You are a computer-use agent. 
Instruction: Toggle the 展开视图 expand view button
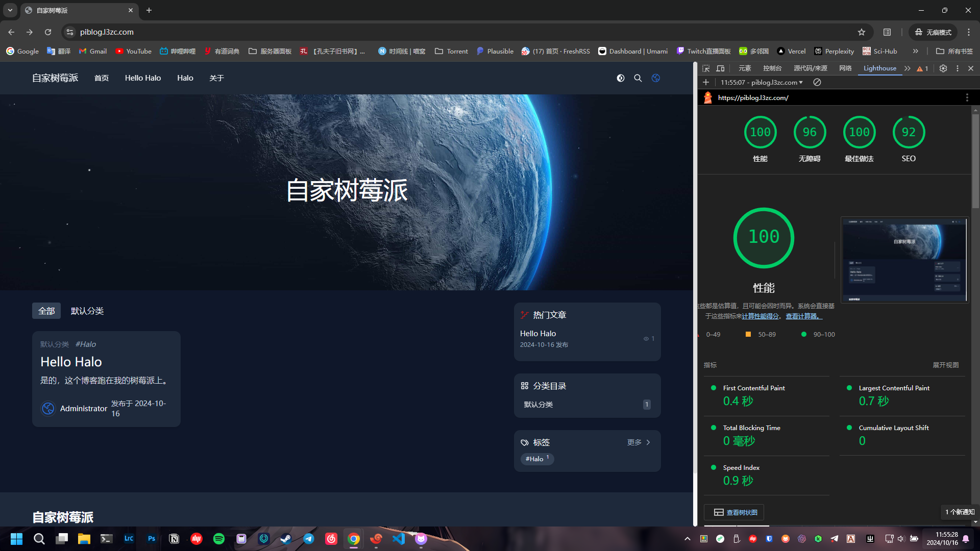[x=946, y=365]
